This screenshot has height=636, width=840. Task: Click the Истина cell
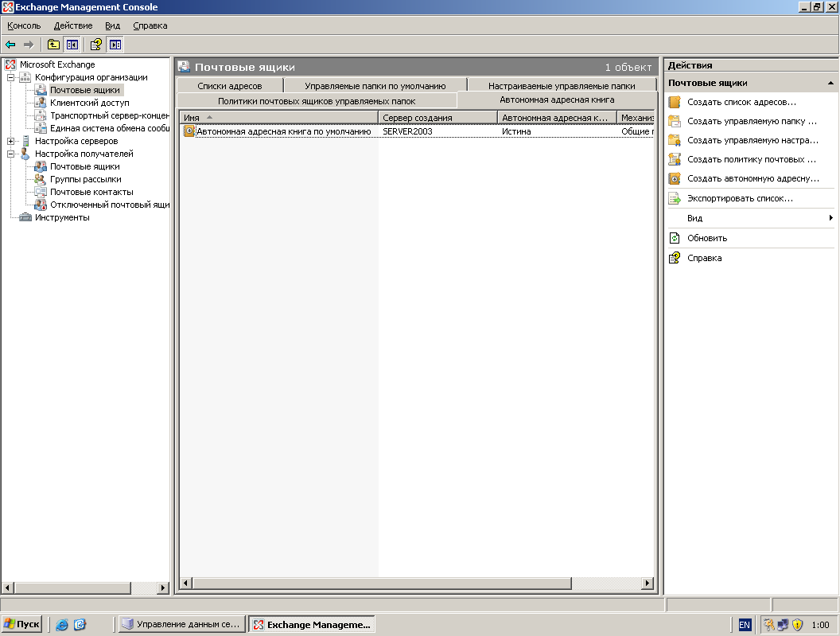(x=516, y=131)
